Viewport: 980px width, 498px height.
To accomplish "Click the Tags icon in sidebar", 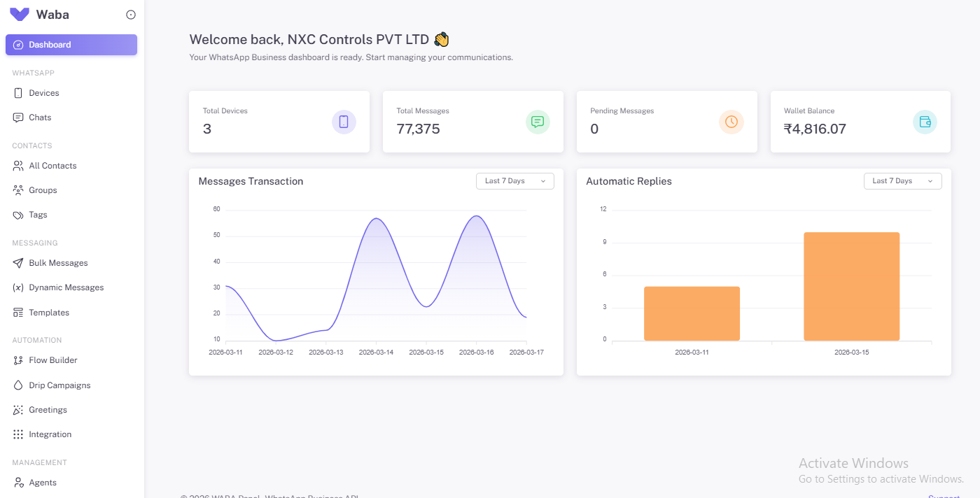I will 18,215.
